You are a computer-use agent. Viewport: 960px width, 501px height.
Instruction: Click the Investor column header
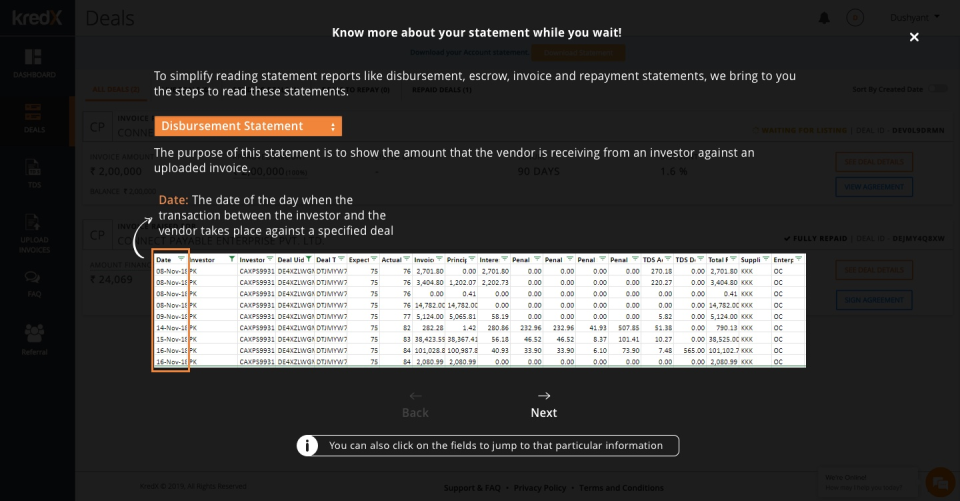[202, 260]
